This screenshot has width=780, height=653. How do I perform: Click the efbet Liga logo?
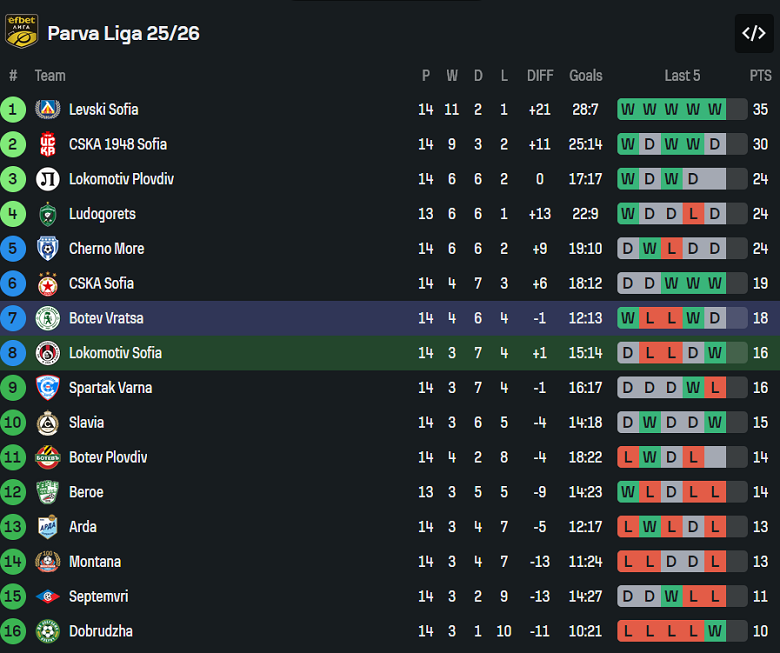tap(22, 32)
